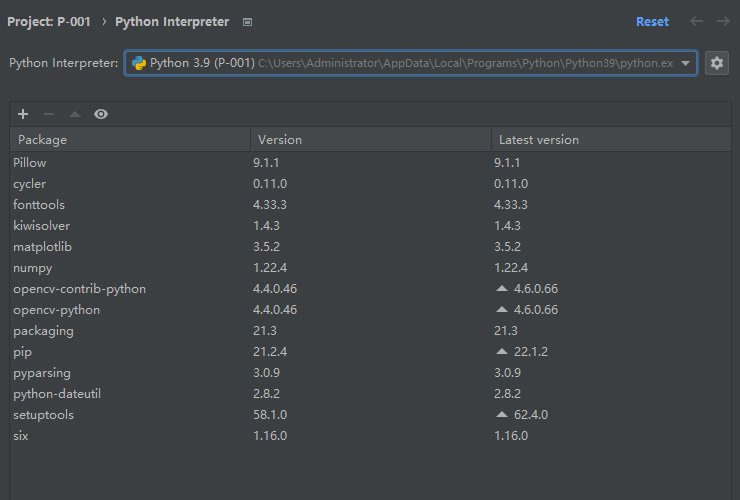Image resolution: width=740 pixels, height=500 pixels.
Task: Click the Reset link
Action: point(652,22)
